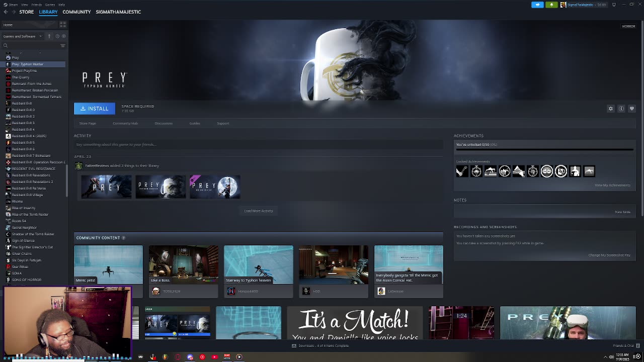Click the Install button
644x362 pixels.
(x=95, y=109)
